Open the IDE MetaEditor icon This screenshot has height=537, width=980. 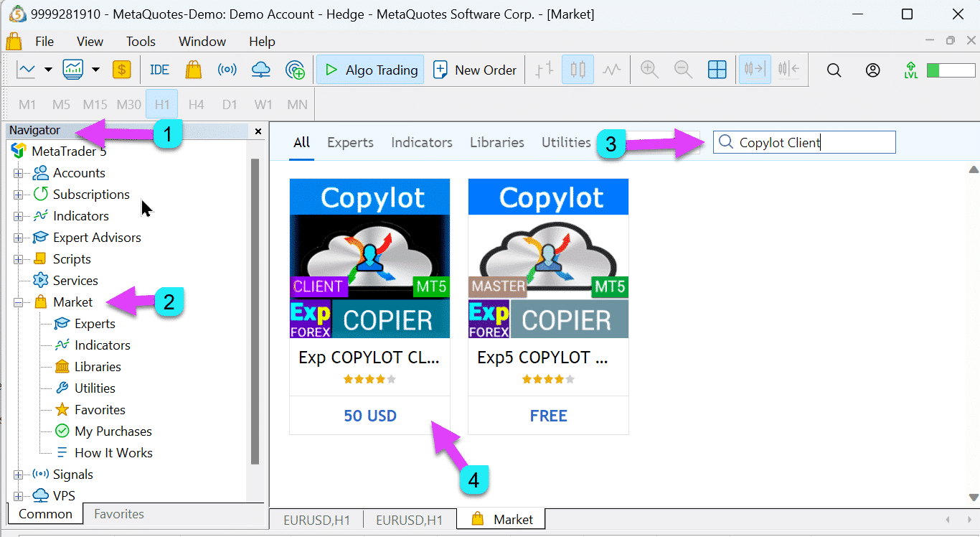(x=159, y=70)
